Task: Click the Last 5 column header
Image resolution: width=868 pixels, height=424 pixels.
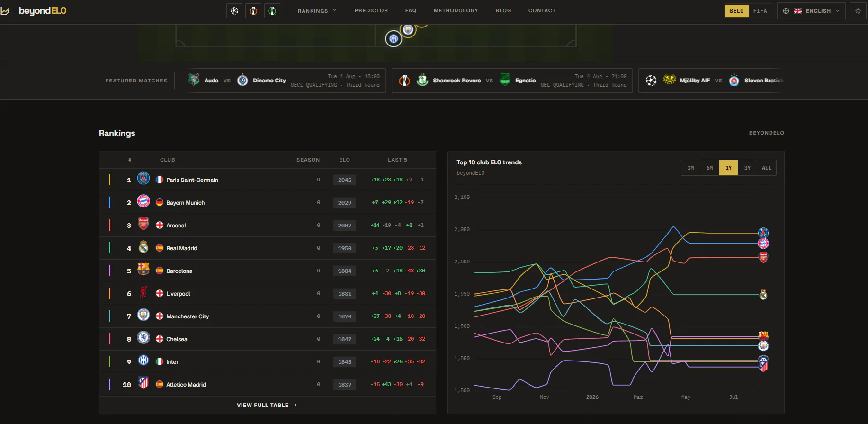Action: 398,160
